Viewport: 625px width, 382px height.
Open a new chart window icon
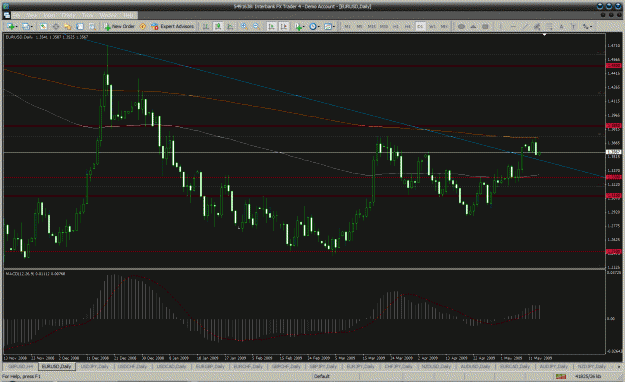point(10,26)
